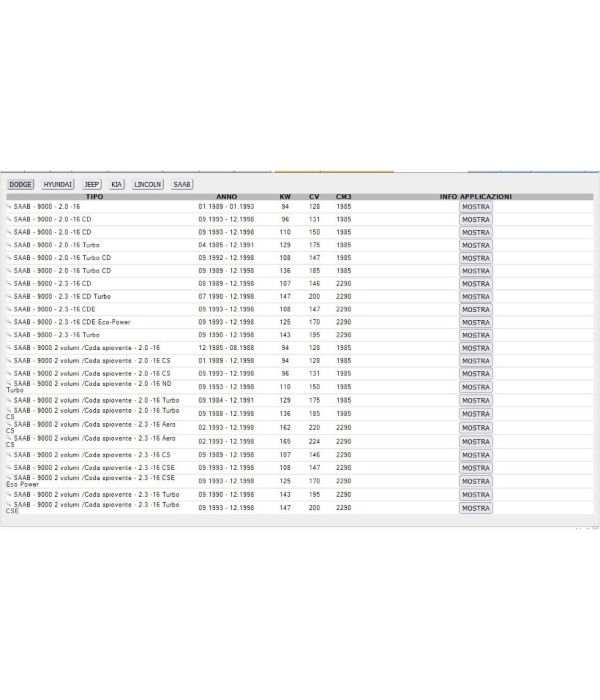The height and width of the screenshot is (700, 600).
Task: Click magnifier icon of 2.3 -16 CDE 108 kW row
Action: point(9,309)
